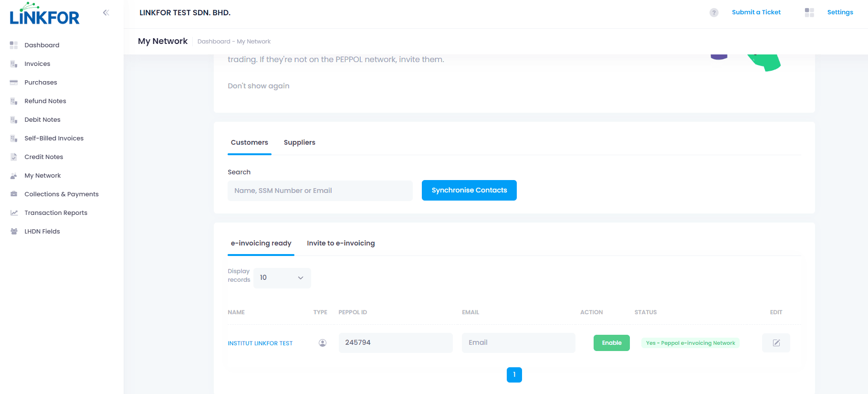The height and width of the screenshot is (394, 868).
Task: Click Don't show again link
Action: [x=258, y=86]
